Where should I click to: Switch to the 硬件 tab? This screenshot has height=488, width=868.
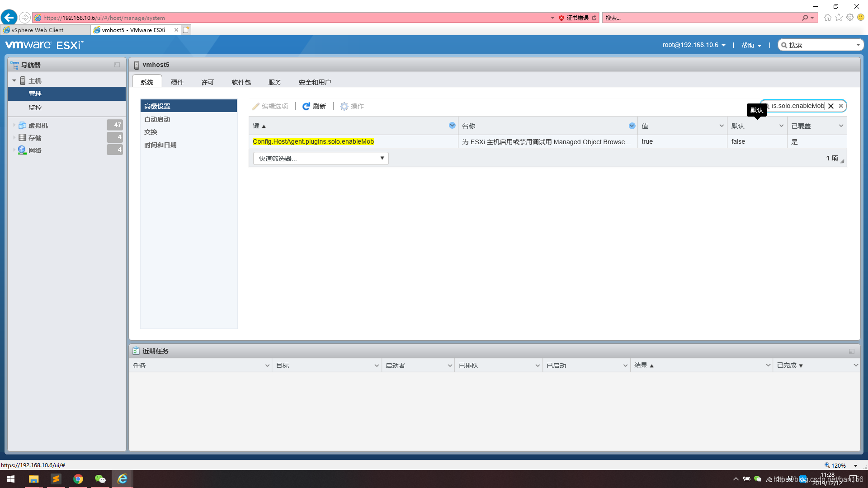coord(177,82)
